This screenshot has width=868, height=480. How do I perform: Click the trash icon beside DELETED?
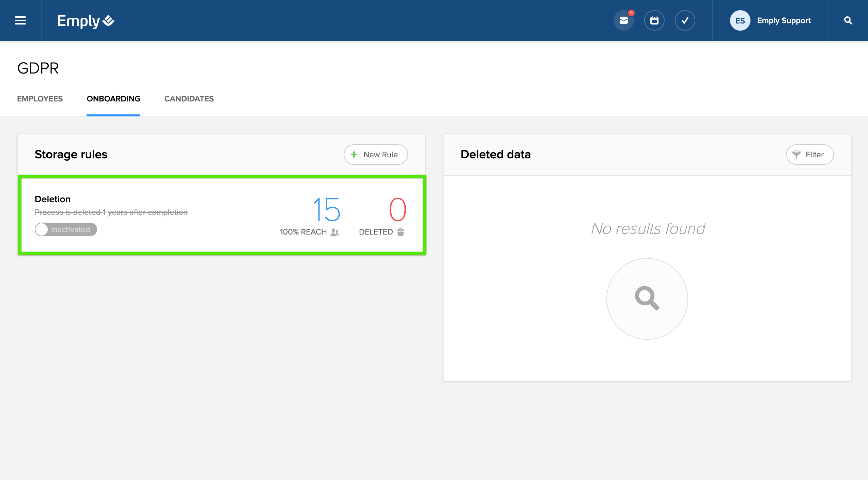(401, 232)
